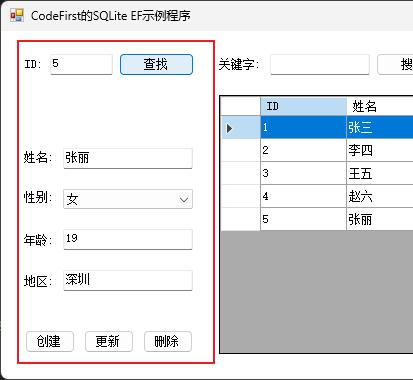Viewport: 413px width, 380px height.
Task: Click the 查找 button
Action: pyautogui.click(x=156, y=64)
